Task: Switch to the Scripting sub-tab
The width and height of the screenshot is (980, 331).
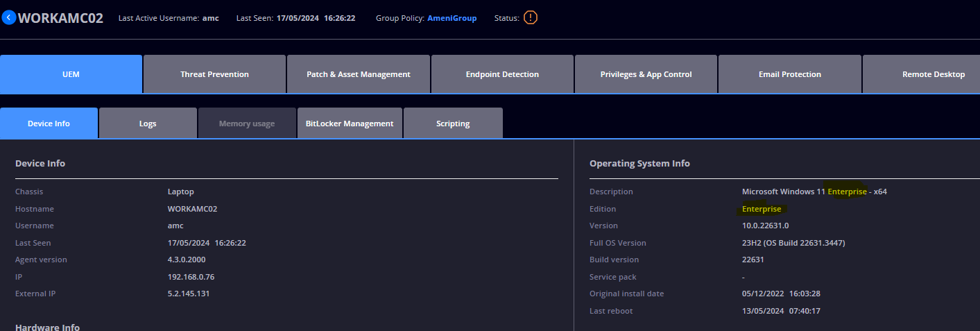Action: click(x=453, y=124)
